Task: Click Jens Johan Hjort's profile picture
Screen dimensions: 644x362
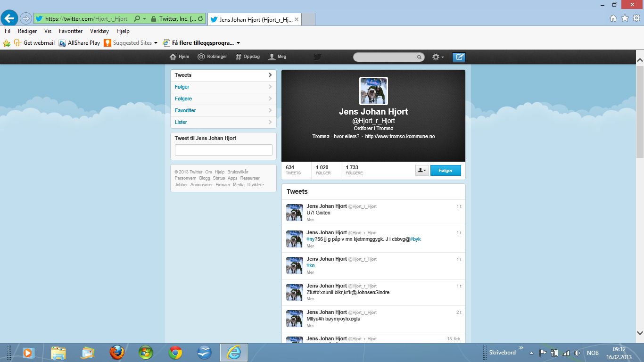Action: tap(373, 91)
